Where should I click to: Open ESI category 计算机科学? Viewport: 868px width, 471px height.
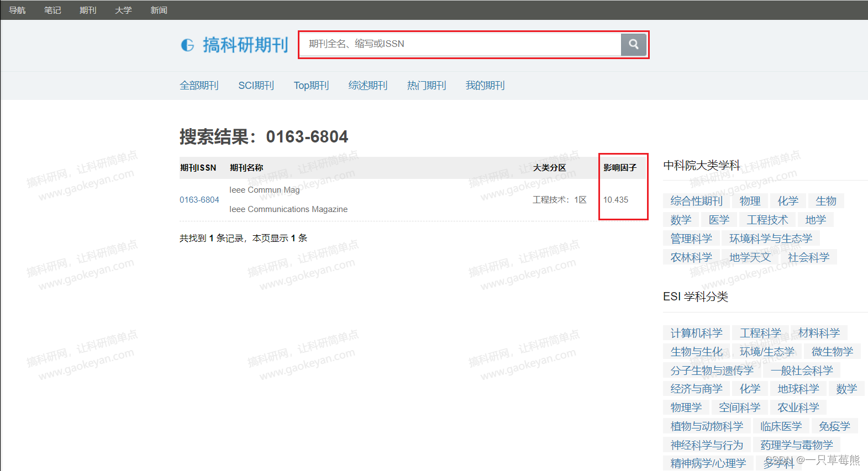[x=696, y=333]
